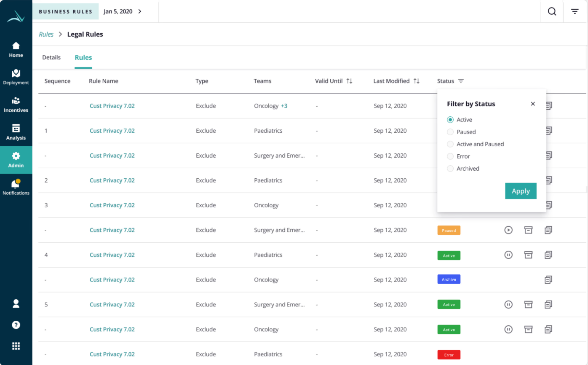Resume the Paused rule with play icon
588x365 pixels.
pyautogui.click(x=508, y=230)
